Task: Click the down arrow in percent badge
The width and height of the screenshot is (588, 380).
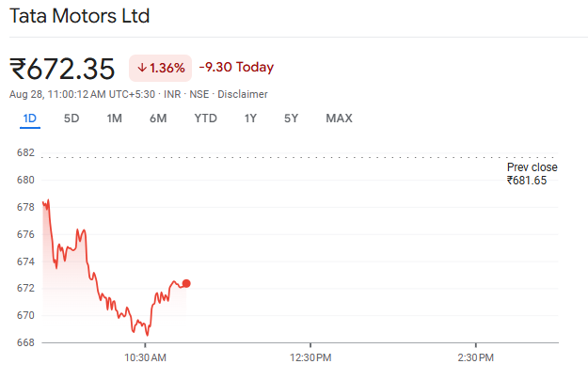Action: (x=142, y=68)
